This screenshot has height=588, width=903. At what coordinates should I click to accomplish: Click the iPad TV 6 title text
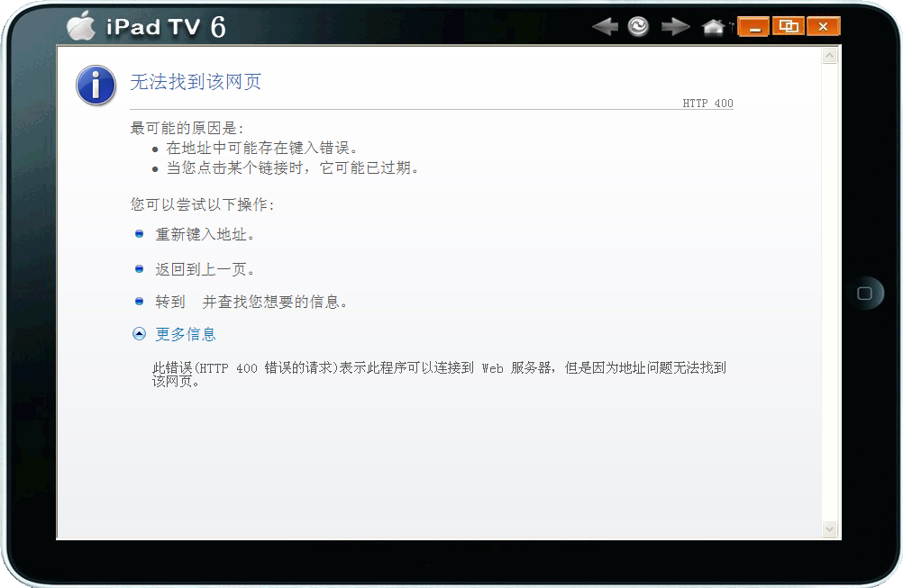[167, 27]
